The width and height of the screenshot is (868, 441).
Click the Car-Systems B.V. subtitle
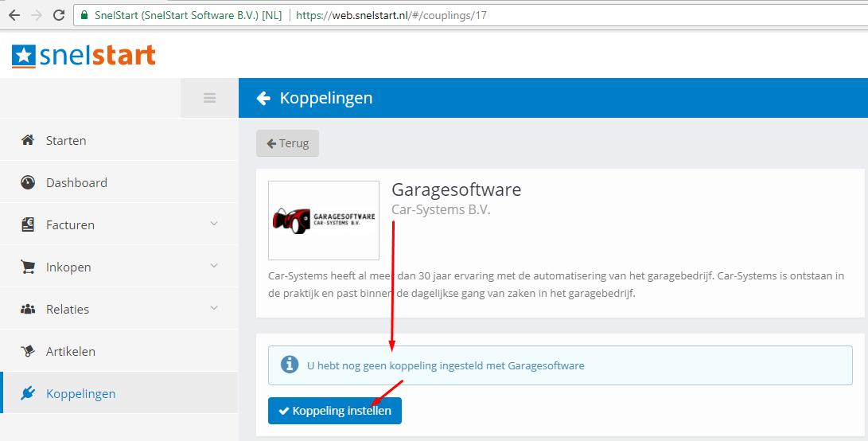[x=441, y=210]
